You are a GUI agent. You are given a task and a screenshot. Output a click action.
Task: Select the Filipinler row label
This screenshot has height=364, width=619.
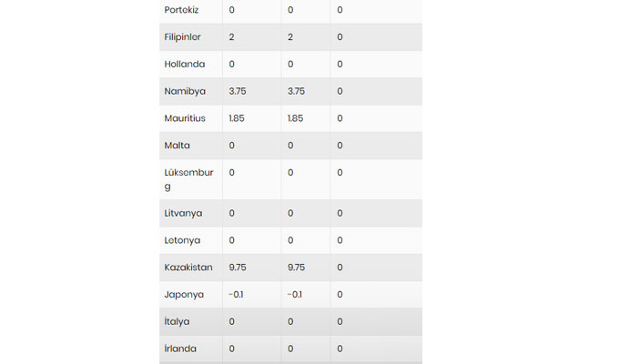point(183,37)
